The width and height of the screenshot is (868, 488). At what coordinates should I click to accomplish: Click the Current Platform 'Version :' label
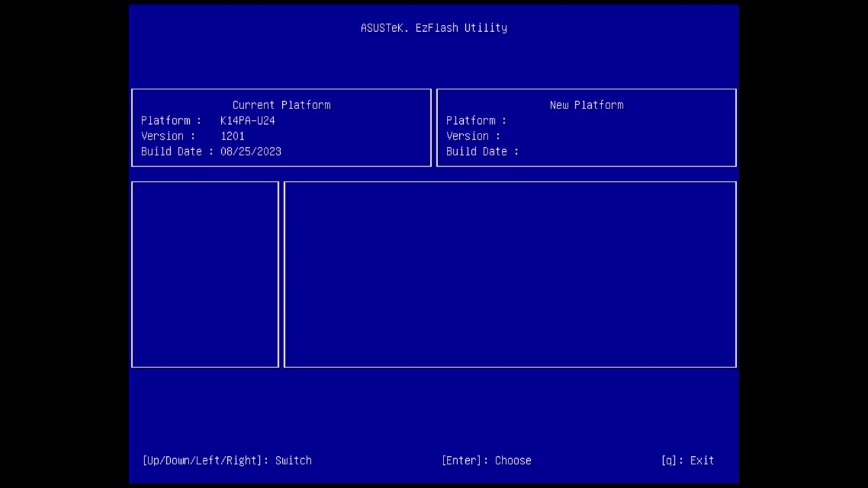[x=168, y=136]
